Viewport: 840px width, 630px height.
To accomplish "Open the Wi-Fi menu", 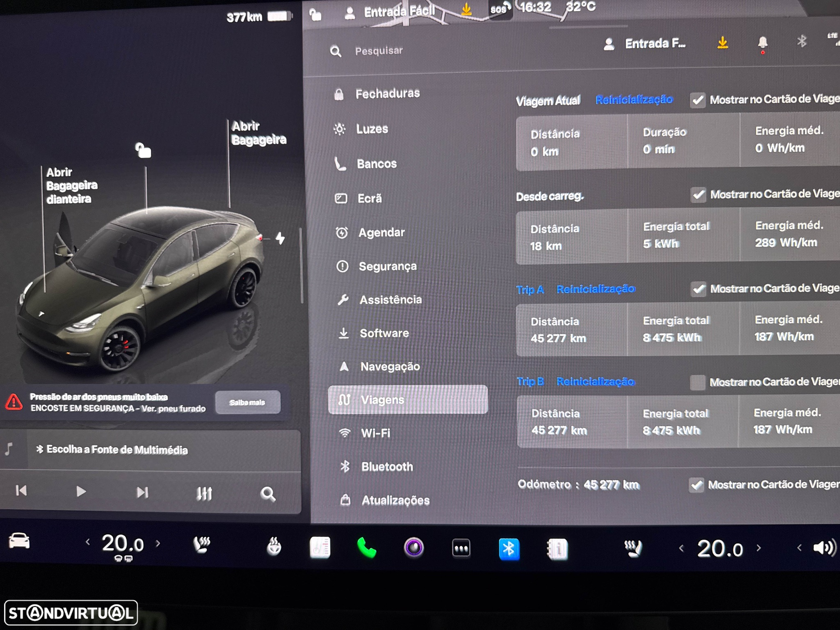I will pos(375,433).
